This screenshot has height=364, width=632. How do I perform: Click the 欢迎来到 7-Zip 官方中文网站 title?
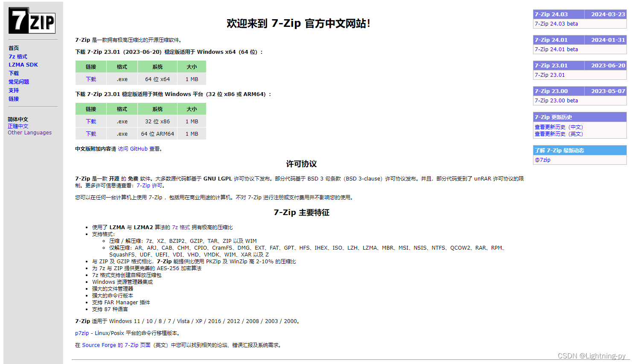coord(298,23)
